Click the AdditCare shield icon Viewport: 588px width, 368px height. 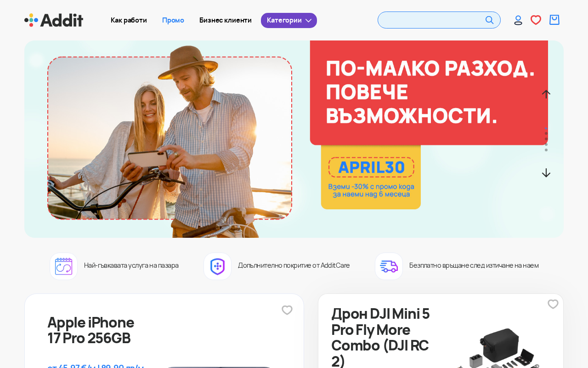pos(217,266)
